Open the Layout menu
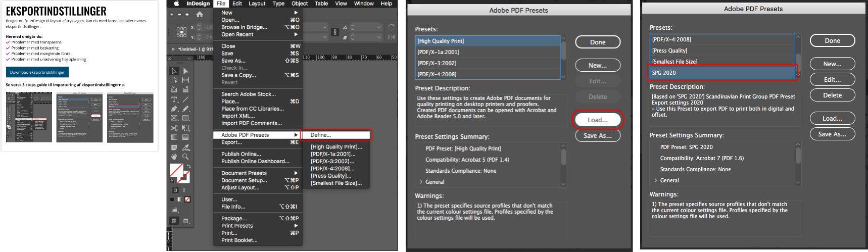 (257, 4)
